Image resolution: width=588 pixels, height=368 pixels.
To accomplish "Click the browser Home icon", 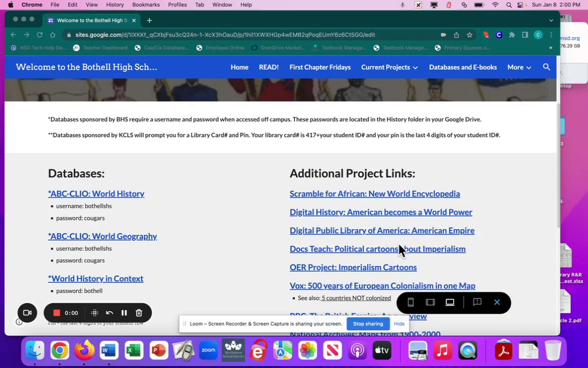I will pos(53,35).
